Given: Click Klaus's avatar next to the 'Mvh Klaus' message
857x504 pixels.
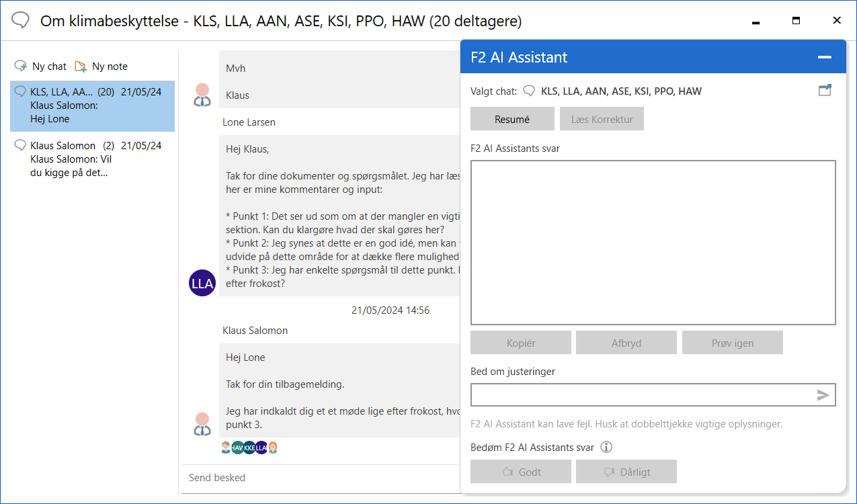Looking at the screenshot, I should pyautogui.click(x=202, y=95).
